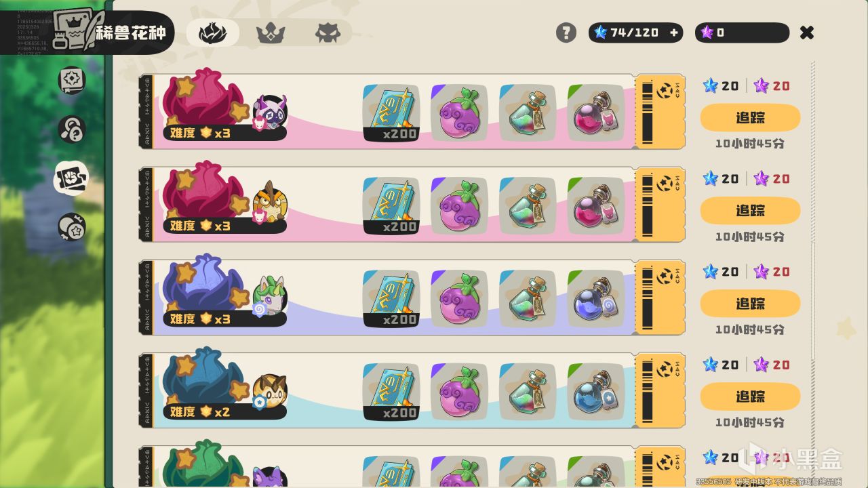
Task: Click the purple fruit reward in second row
Action: coord(460,206)
